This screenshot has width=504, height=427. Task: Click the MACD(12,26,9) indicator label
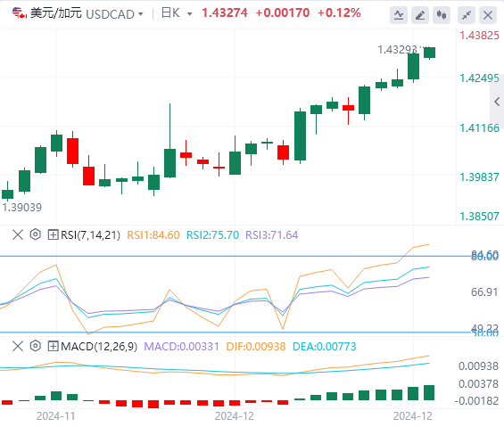tap(99, 347)
